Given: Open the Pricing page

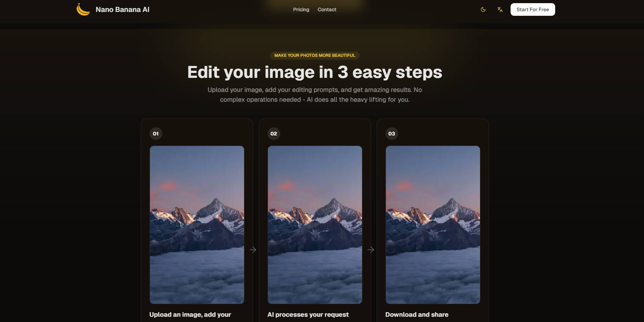Looking at the screenshot, I should (x=301, y=9).
